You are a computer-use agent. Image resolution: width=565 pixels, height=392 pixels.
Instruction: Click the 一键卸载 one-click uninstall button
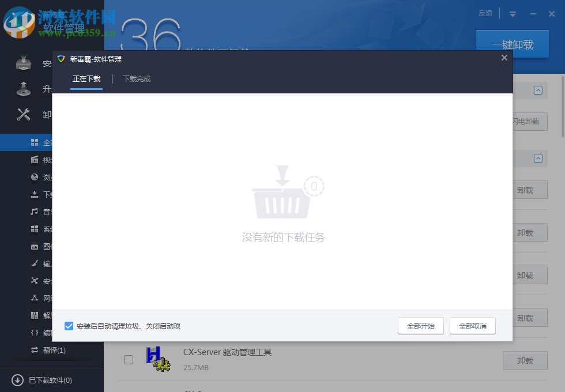point(512,44)
